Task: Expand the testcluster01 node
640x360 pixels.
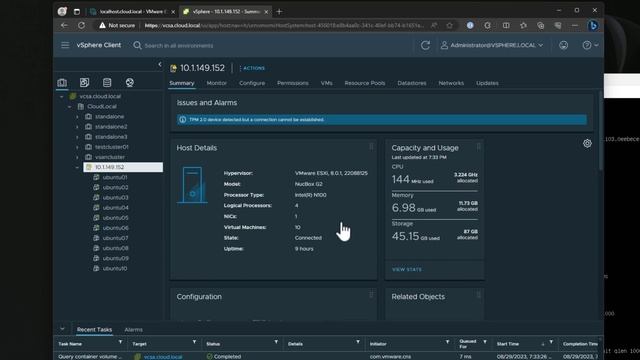Action: (77, 147)
